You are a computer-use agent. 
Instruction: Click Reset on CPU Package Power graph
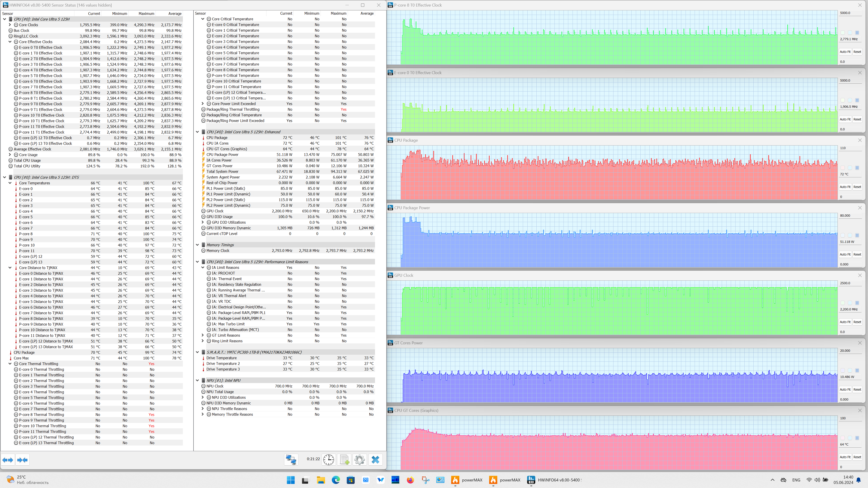click(857, 255)
